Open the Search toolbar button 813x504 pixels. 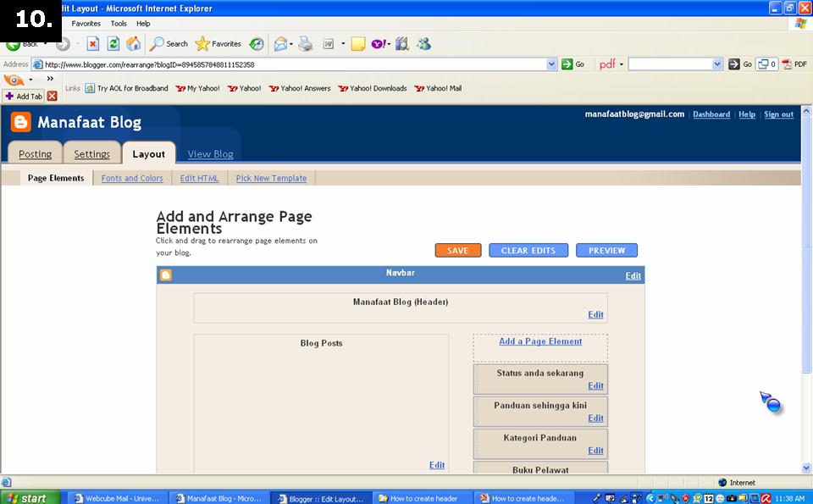[169, 44]
